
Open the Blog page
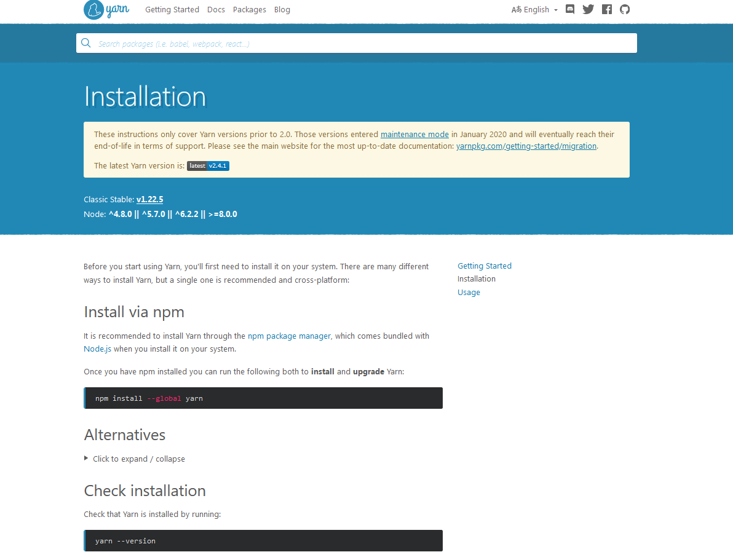click(x=282, y=9)
